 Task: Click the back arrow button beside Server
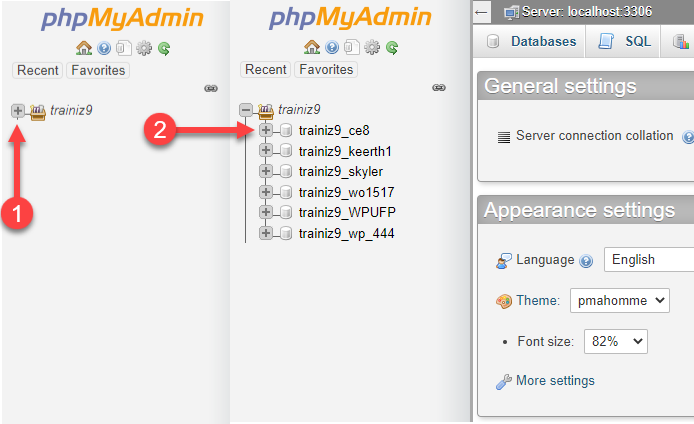pyautogui.click(x=481, y=12)
